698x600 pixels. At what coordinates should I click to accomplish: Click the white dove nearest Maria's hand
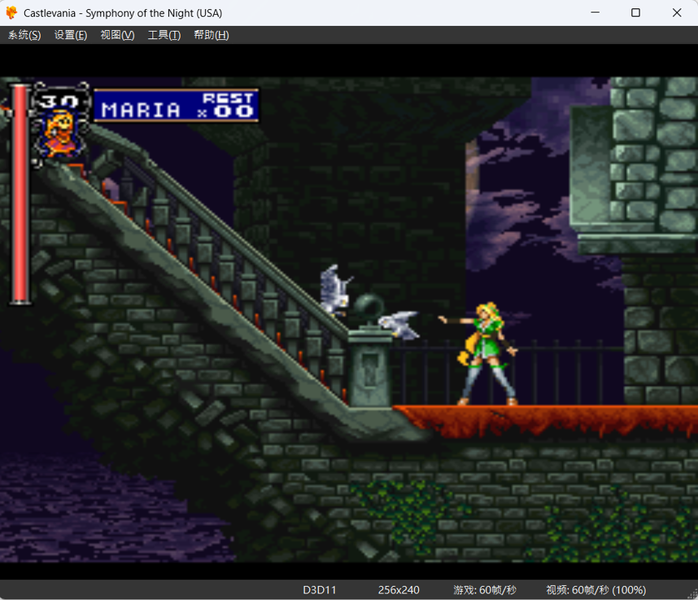point(399,325)
